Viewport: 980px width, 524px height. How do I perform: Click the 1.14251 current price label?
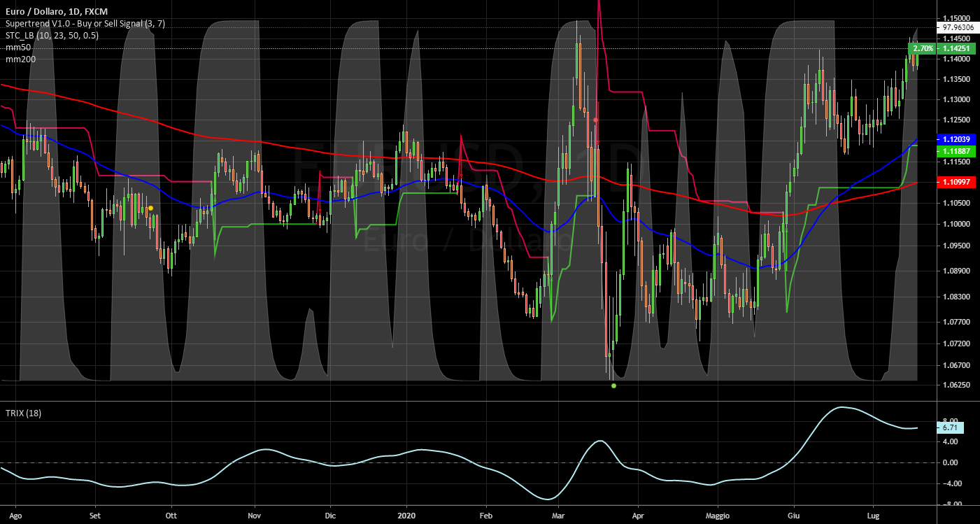pos(956,49)
